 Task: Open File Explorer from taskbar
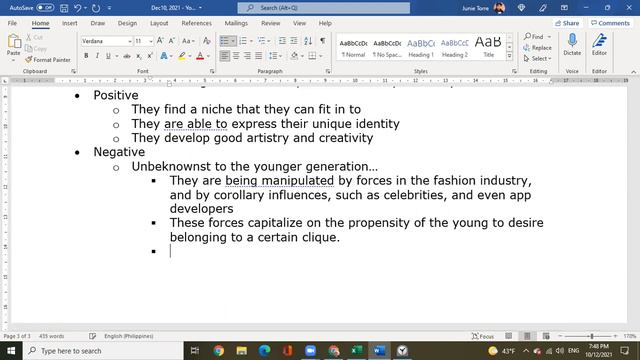(x=242, y=351)
